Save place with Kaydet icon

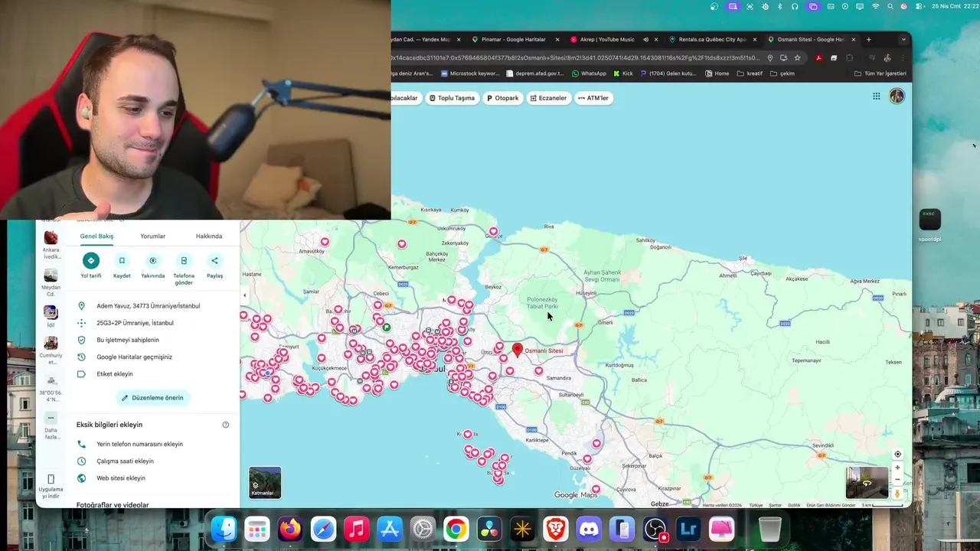(122, 260)
